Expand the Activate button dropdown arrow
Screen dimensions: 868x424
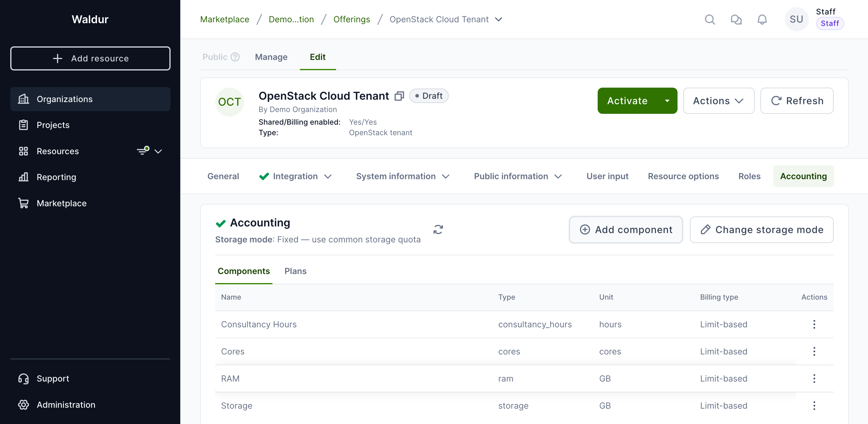coord(667,101)
